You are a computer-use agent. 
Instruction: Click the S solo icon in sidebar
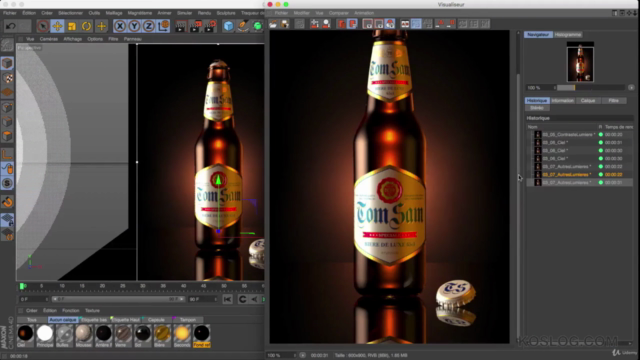(7, 183)
